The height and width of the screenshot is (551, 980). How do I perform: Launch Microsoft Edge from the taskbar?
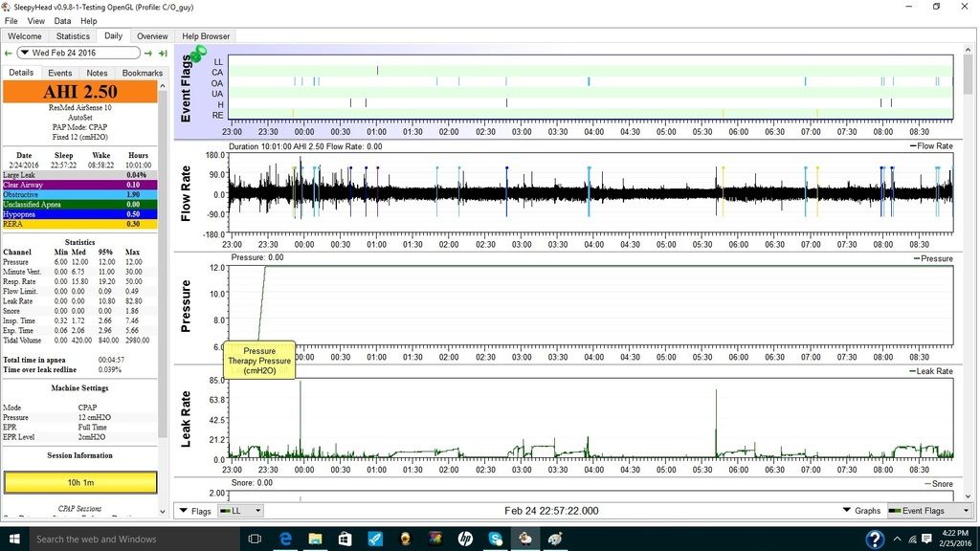click(285, 539)
